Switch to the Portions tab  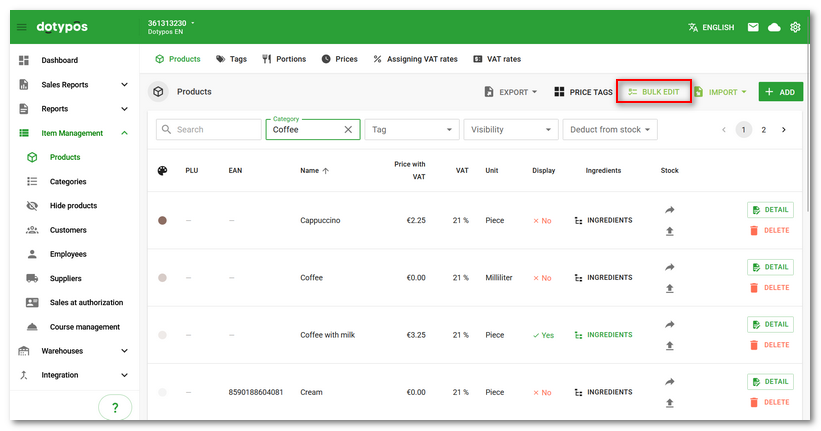tap(284, 59)
